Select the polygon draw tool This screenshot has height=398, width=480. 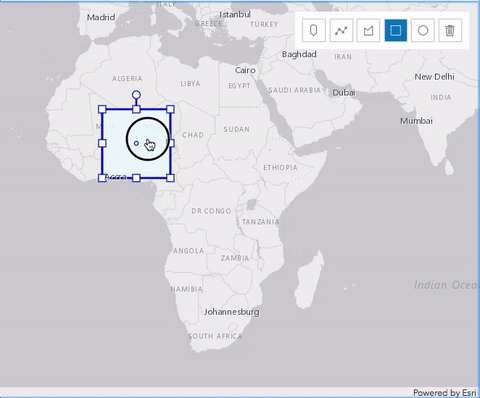[368, 30]
